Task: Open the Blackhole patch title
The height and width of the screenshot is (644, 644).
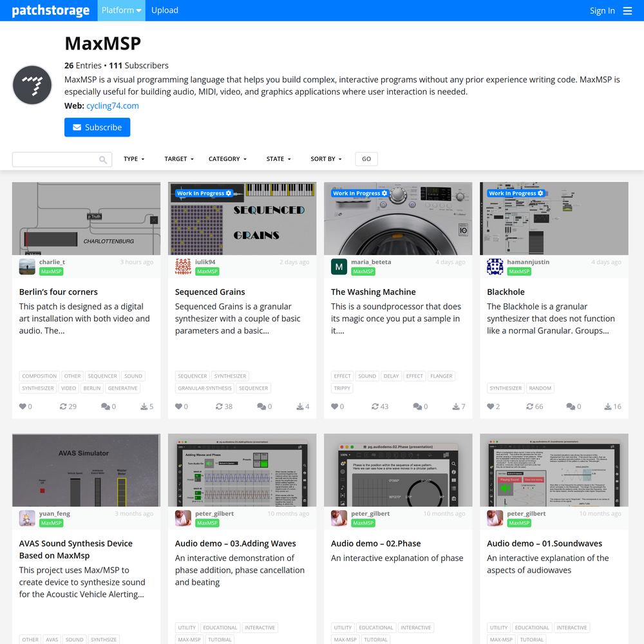Action: [506, 292]
